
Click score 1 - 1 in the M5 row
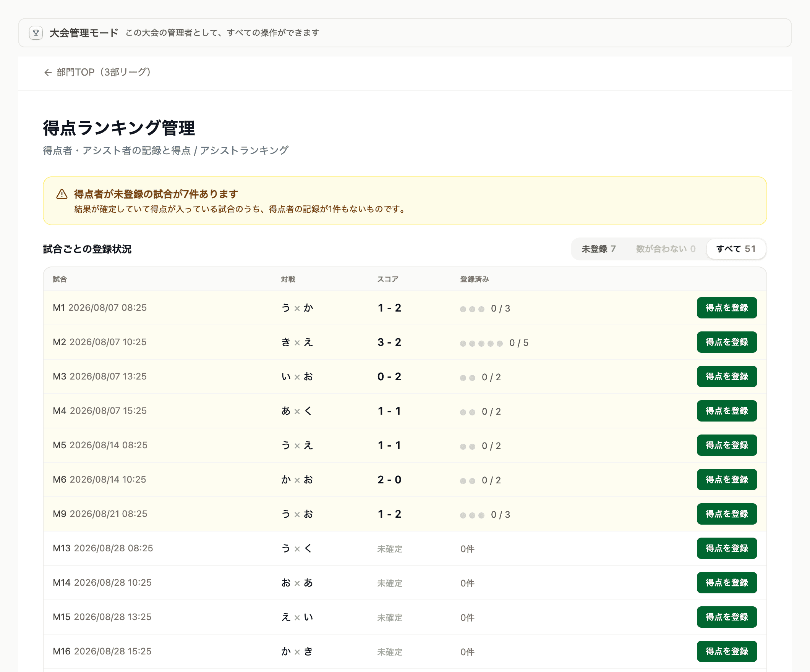click(389, 445)
